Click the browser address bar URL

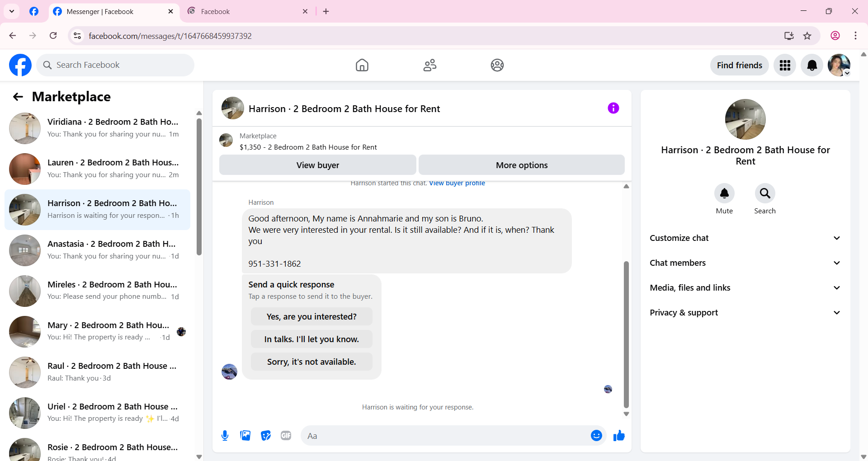pos(170,36)
